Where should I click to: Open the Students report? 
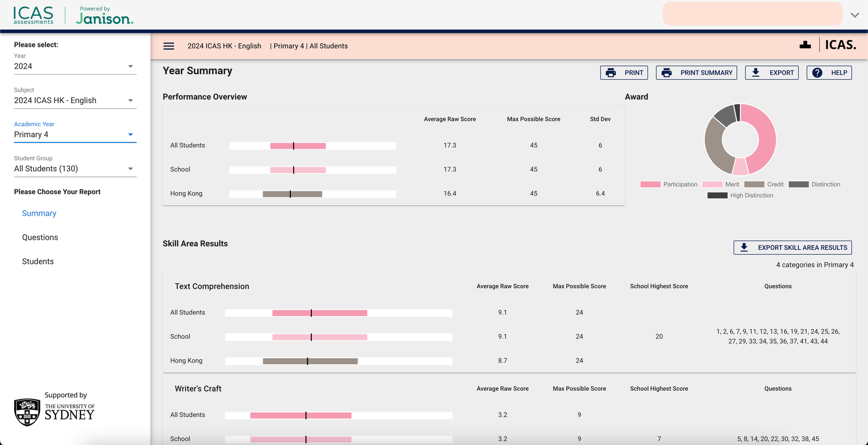[38, 261]
